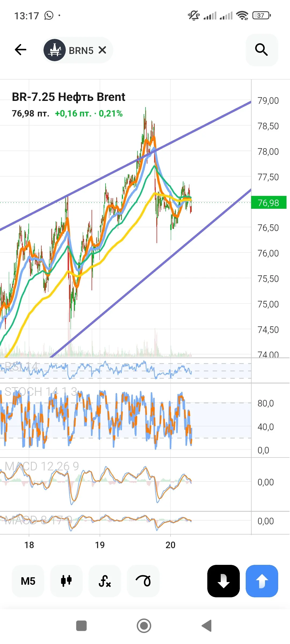
Task: Tap the black sell down-arrow button
Action: [223, 581]
